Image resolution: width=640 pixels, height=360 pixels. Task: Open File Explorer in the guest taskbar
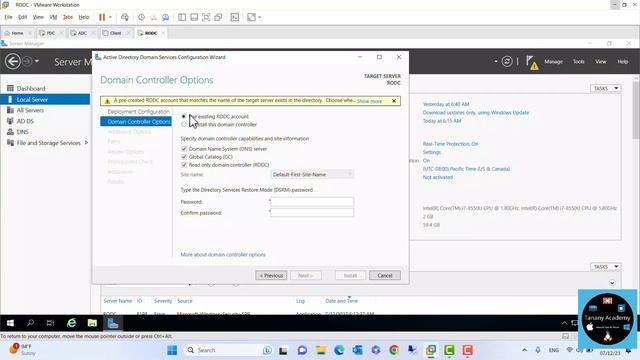click(92, 323)
